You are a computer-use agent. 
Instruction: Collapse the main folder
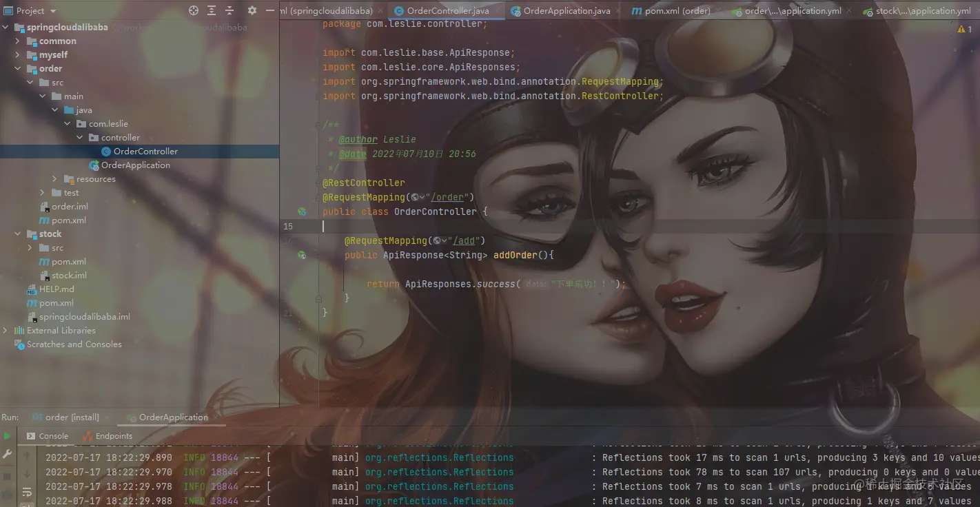(43, 96)
